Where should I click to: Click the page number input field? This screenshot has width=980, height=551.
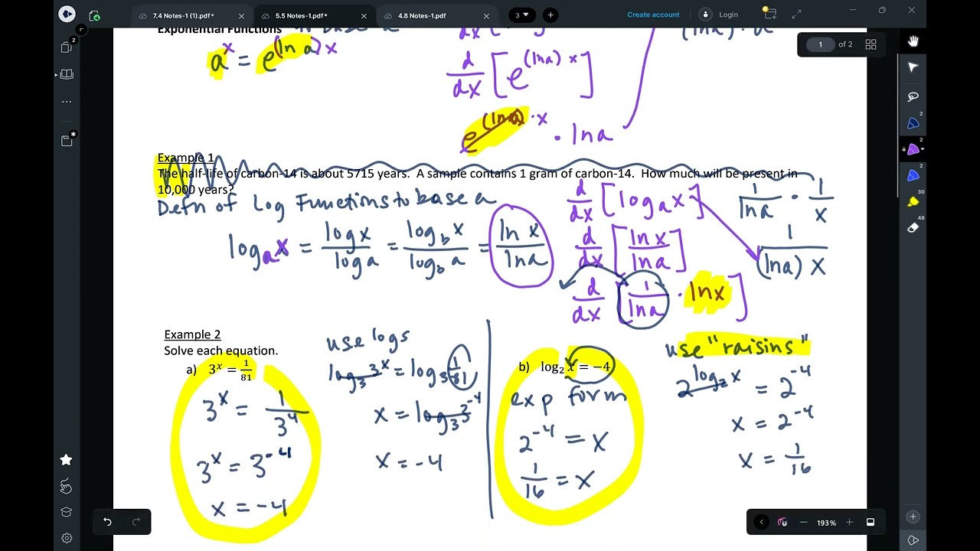[x=820, y=44]
